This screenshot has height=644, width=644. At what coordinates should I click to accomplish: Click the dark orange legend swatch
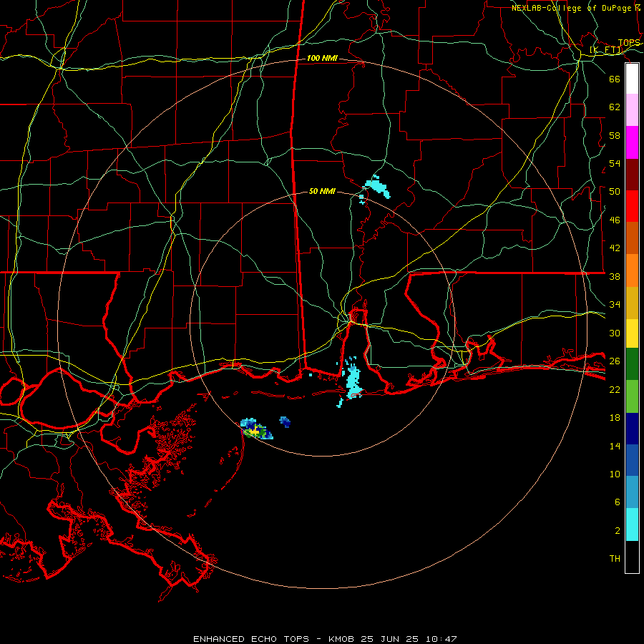pyautogui.click(x=632, y=238)
